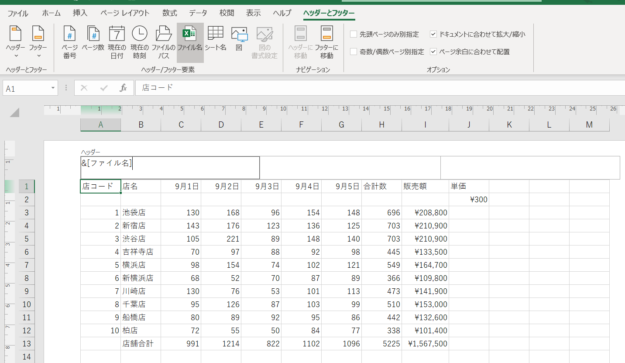Uncheck ページ余白に合わせて配置
Image resolution: width=625 pixels, height=363 pixels.
coord(433,52)
